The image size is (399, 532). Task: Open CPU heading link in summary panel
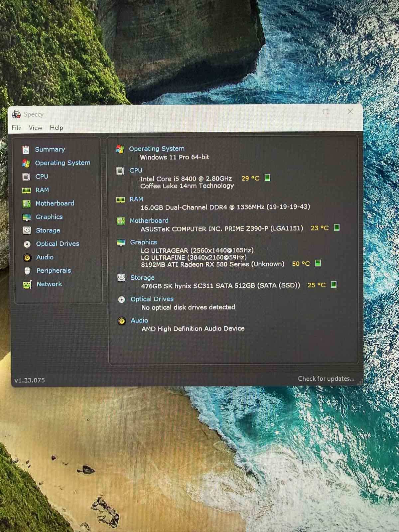(136, 170)
